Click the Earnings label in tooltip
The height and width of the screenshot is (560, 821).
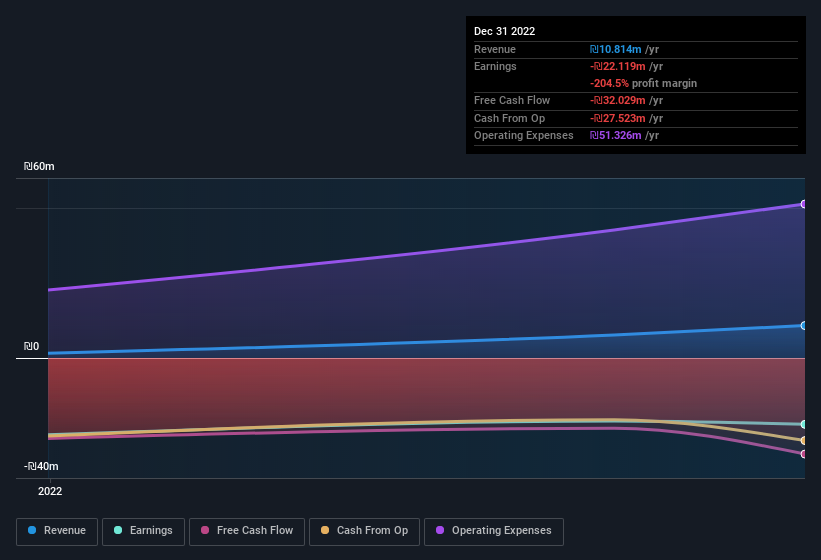(495, 66)
